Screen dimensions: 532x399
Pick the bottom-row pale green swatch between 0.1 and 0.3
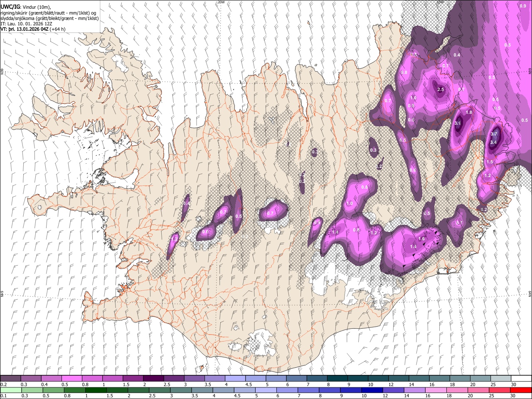(x=11, y=390)
